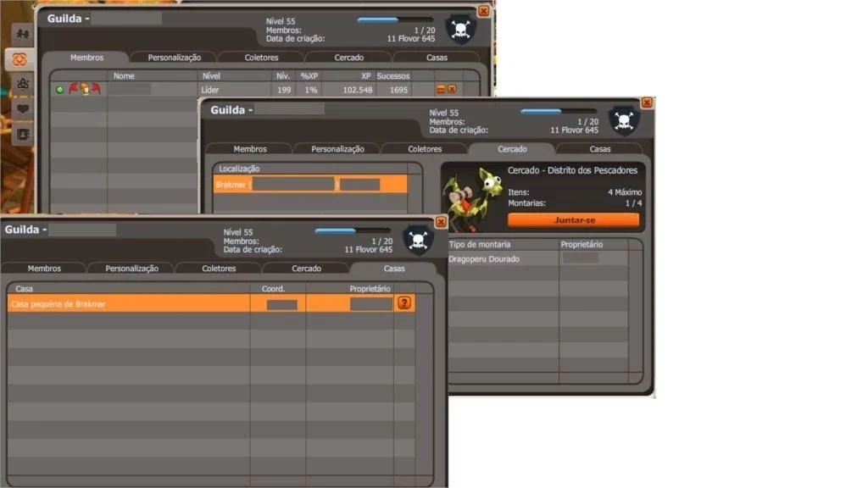Click the guild XP bar in the Cercado window
Viewport: 868px width, 488px height.
coord(558,111)
